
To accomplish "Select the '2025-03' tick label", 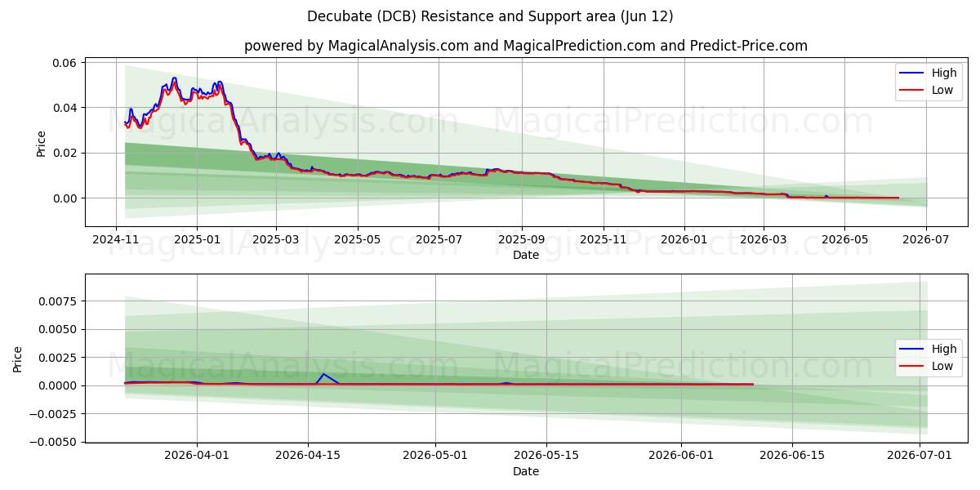I will 276,240.
